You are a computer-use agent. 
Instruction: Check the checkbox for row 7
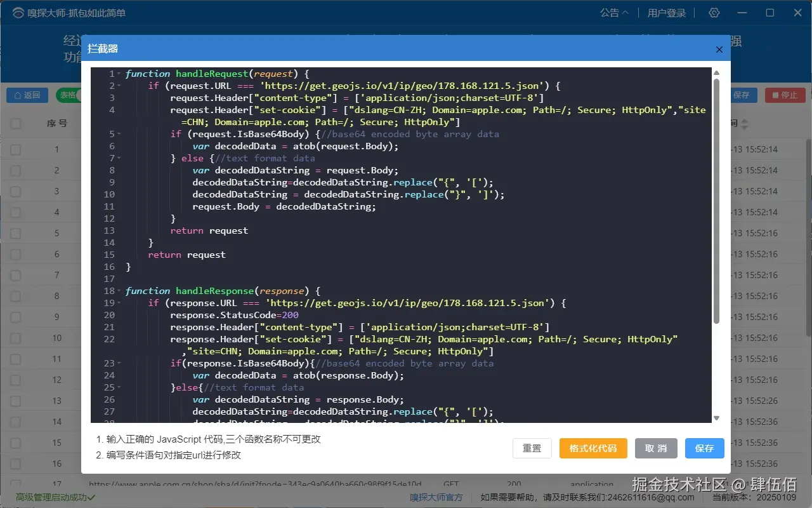[16, 276]
